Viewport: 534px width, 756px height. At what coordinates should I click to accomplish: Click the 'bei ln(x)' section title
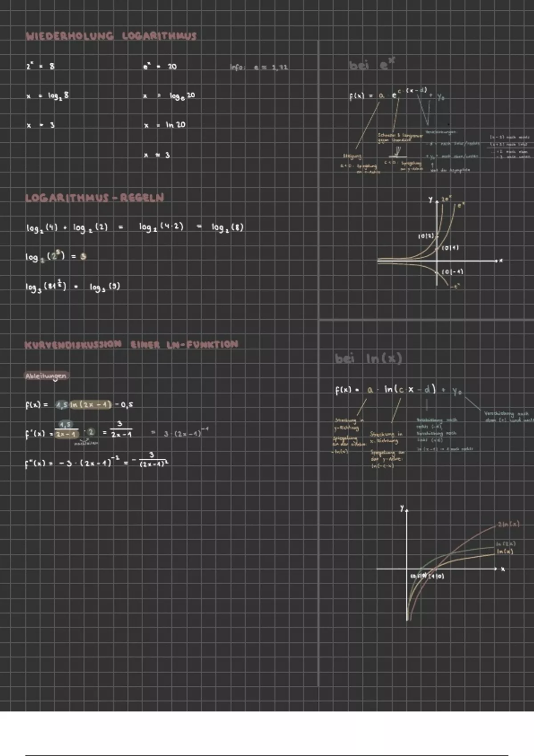(368, 358)
